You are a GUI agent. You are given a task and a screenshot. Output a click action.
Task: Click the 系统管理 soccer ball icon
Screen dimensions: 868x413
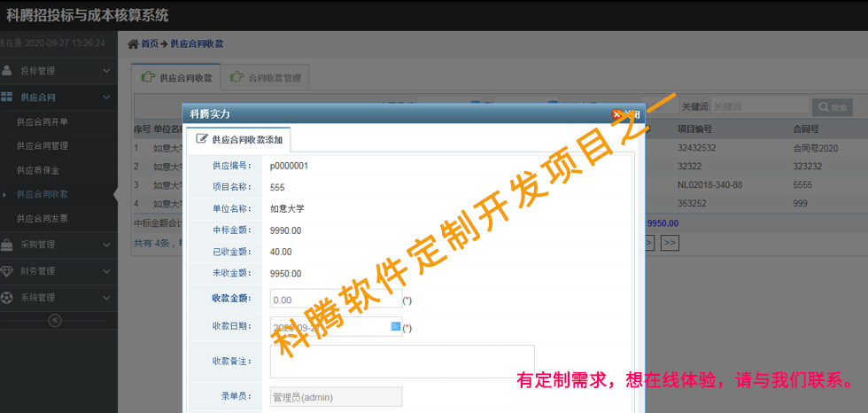7,297
